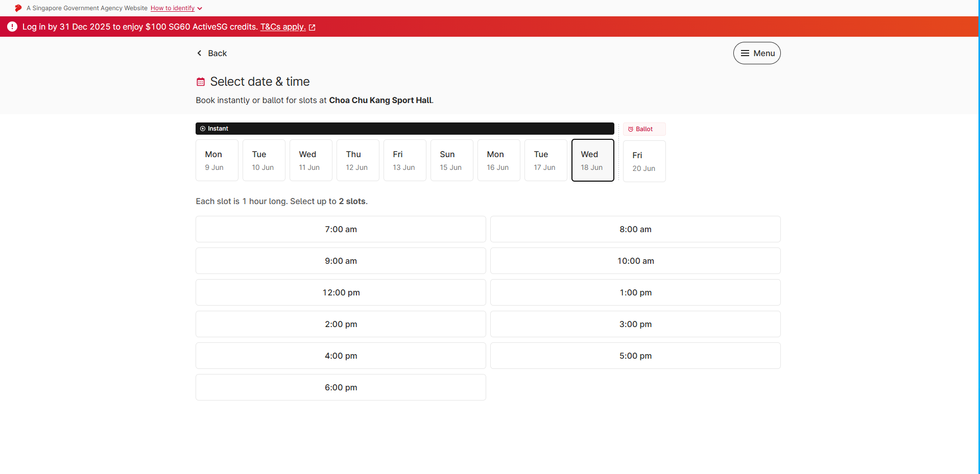
Task: Open the hamburger Menu icon
Action: [745, 53]
